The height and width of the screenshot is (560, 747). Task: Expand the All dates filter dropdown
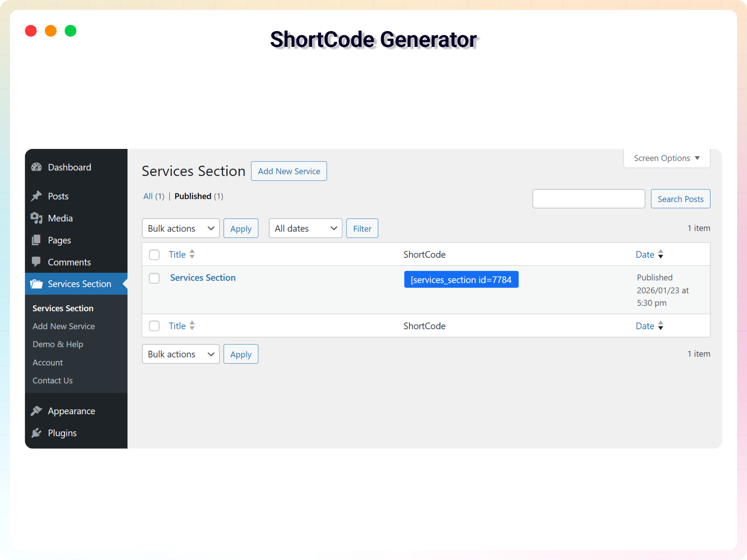click(305, 228)
